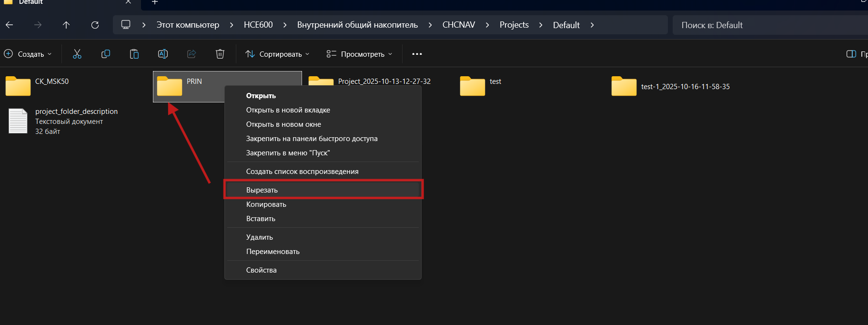The height and width of the screenshot is (325, 868).
Task: Select Закрепить в меню "Пуск"
Action: point(323,153)
